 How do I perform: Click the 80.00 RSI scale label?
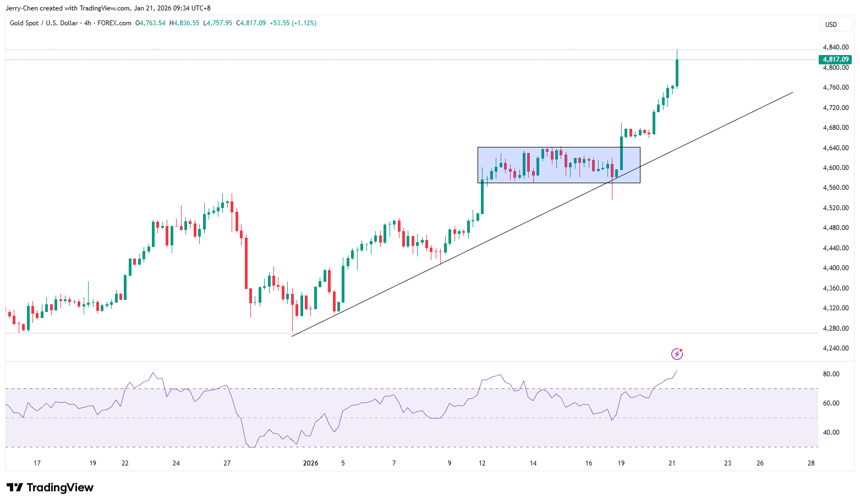click(831, 374)
